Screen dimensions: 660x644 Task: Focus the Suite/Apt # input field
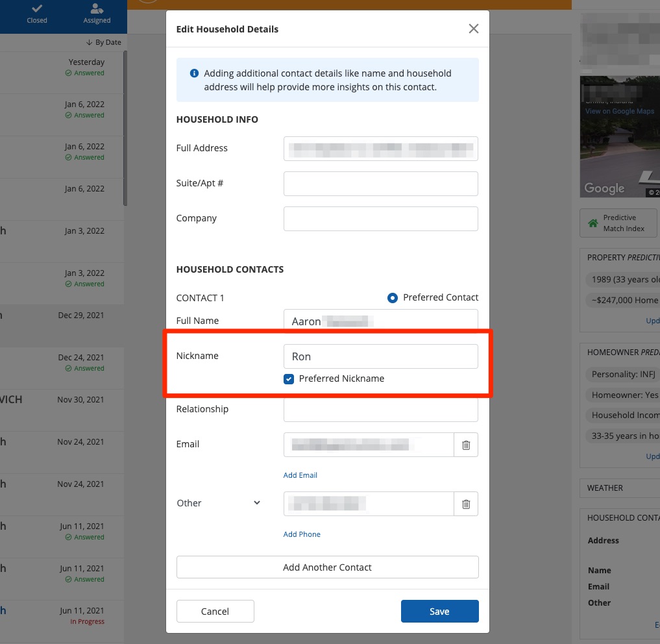380,184
